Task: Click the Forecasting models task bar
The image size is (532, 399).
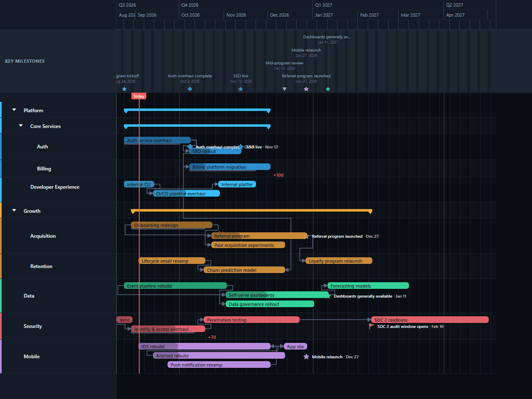Action: [368, 286]
